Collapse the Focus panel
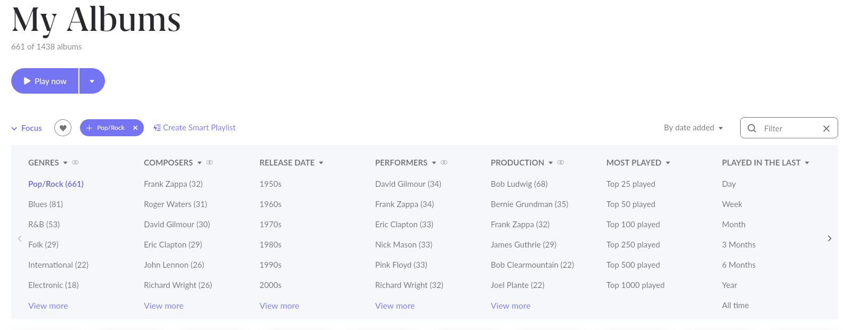The image size is (868, 330). coord(27,128)
